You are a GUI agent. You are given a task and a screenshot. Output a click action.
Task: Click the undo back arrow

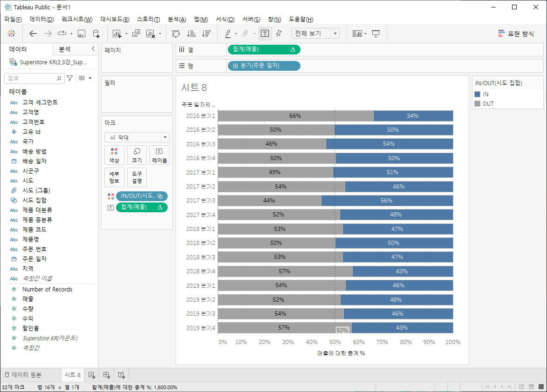(33, 34)
